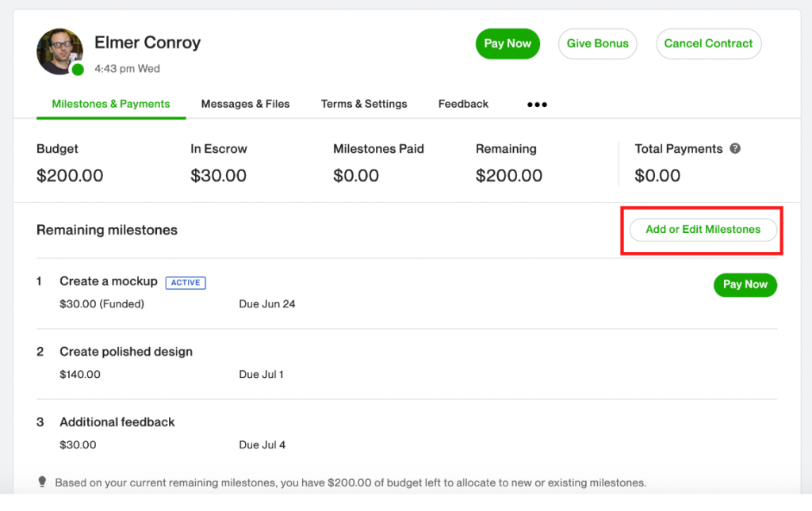Select the Create a mockup milestone title

109,281
